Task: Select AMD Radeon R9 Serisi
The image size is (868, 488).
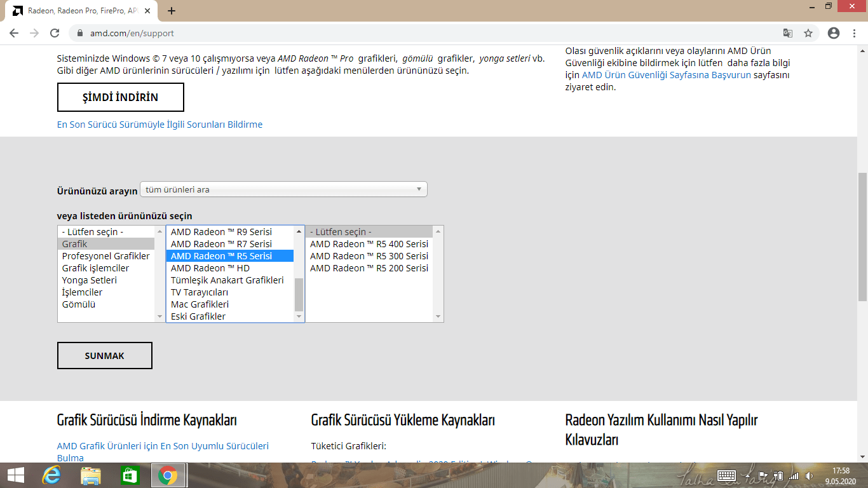Action: [x=230, y=232]
